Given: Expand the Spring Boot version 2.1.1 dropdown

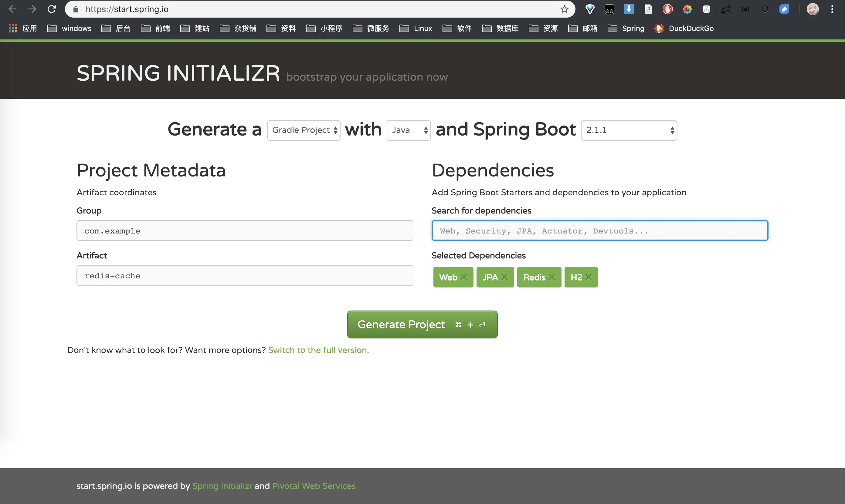Looking at the screenshot, I should click(629, 130).
